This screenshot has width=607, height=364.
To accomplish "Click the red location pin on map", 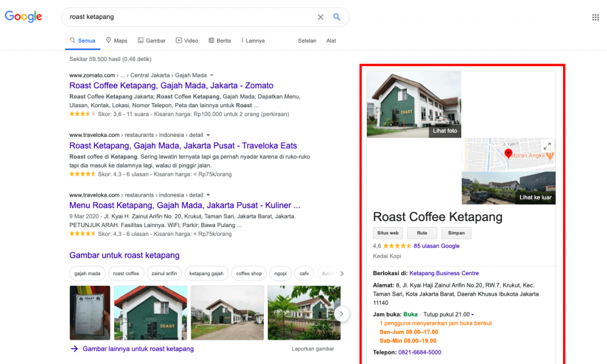I will coord(508,154).
